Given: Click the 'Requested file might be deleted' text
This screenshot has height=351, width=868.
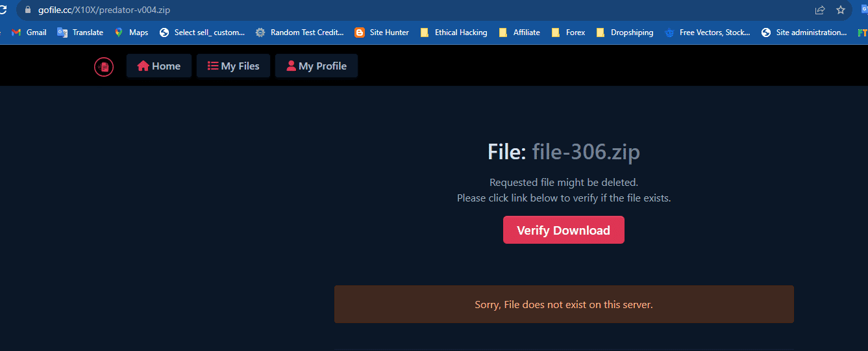Looking at the screenshot, I should click(564, 183).
